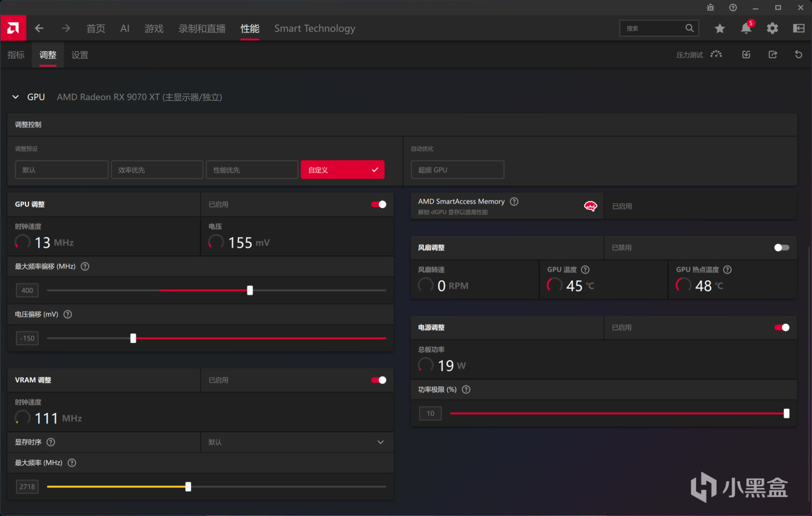Select the 自定义 preset button
Screen dimensions: 812x516
pos(343,170)
